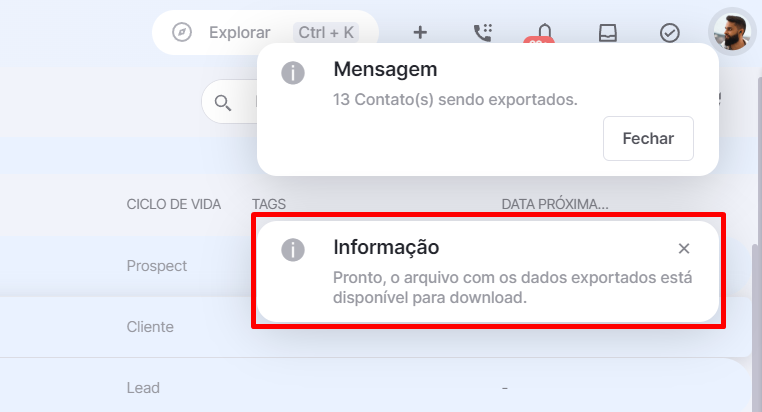Open the notifications bell
This screenshot has height=412, width=762.
tap(545, 33)
